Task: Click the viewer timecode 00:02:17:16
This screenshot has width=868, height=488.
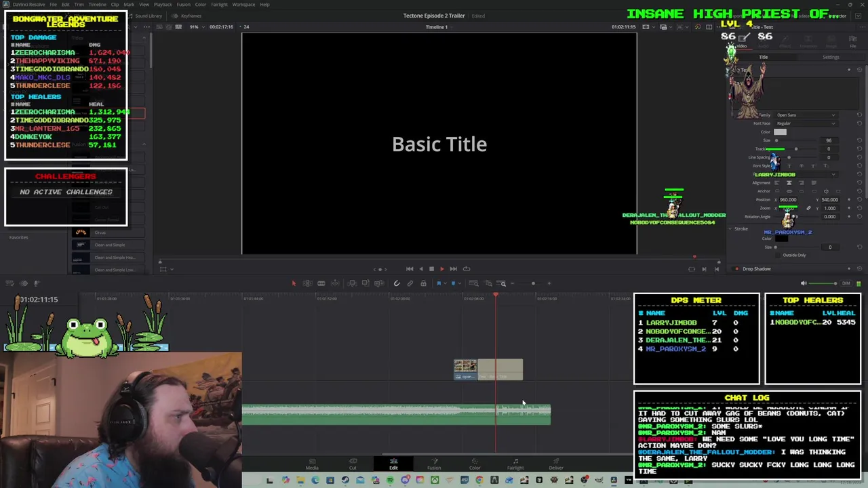Action: (221, 27)
